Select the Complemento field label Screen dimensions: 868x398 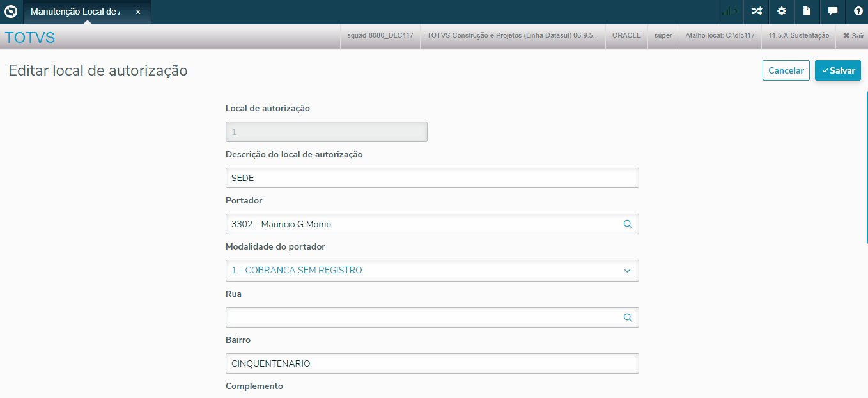[x=254, y=386]
